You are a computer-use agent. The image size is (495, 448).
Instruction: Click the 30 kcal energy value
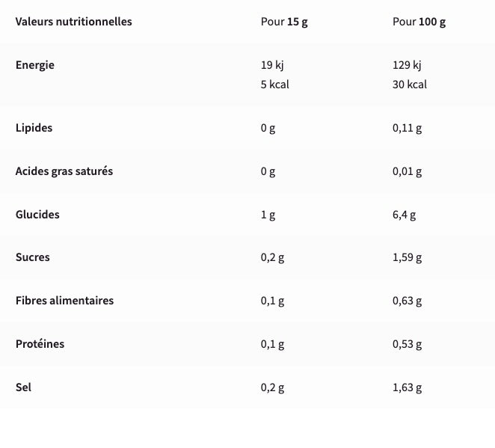coord(410,85)
